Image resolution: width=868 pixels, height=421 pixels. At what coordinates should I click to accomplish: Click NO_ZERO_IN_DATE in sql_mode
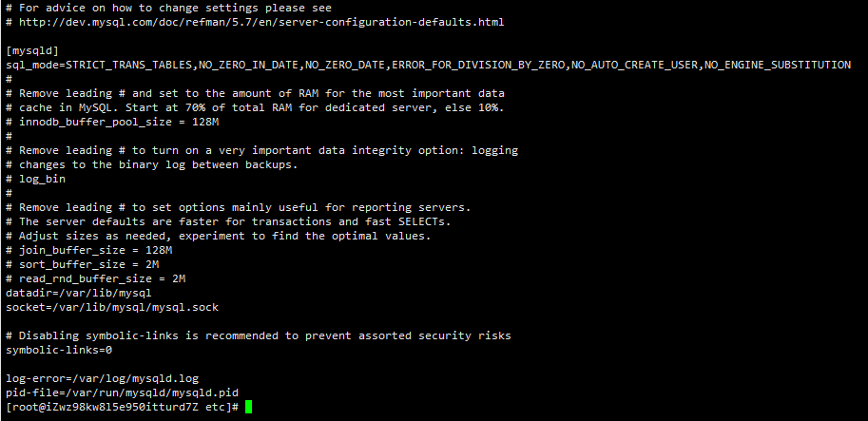click(249, 65)
